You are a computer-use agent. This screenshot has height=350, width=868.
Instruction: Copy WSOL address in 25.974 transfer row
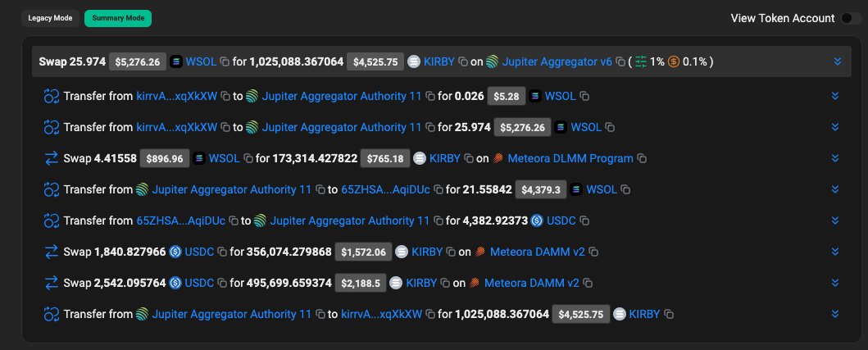610,127
